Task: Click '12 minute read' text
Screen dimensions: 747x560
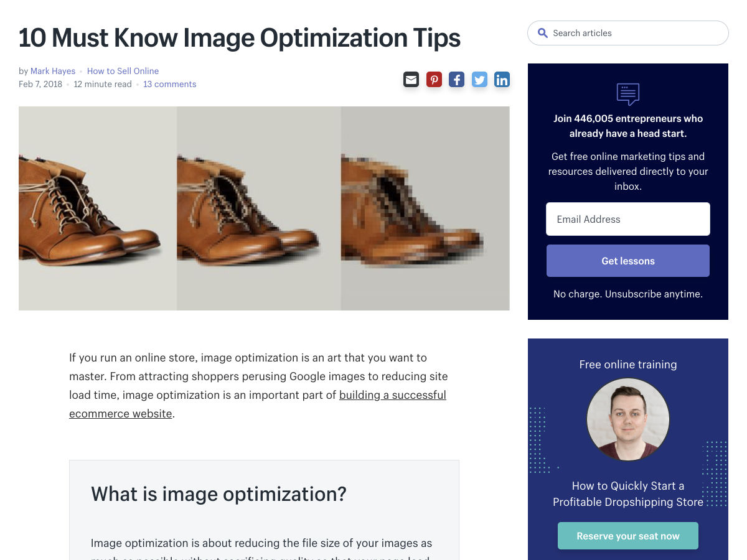Action: (103, 84)
